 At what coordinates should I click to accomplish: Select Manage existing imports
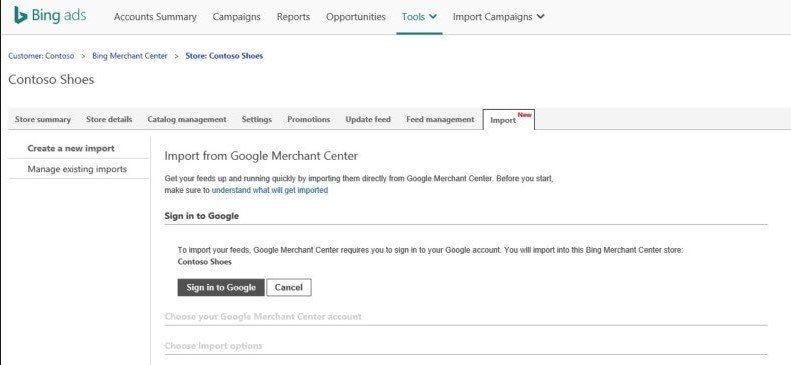77,169
